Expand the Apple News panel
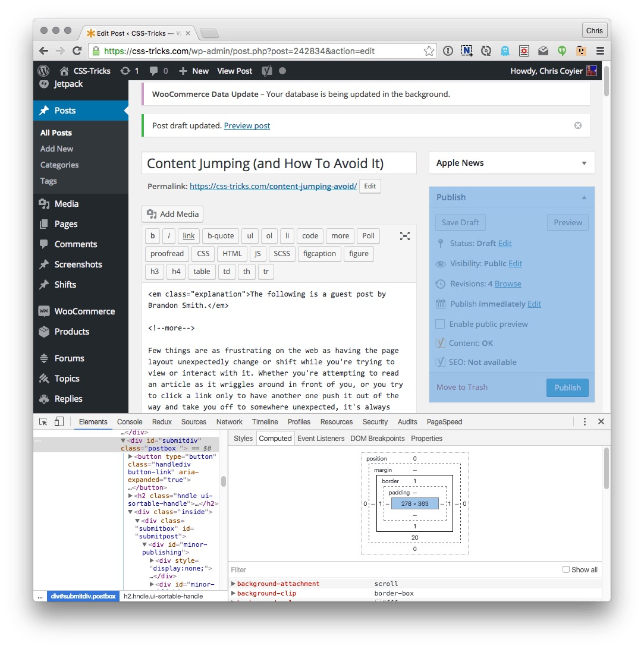 (x=584, y=163)
